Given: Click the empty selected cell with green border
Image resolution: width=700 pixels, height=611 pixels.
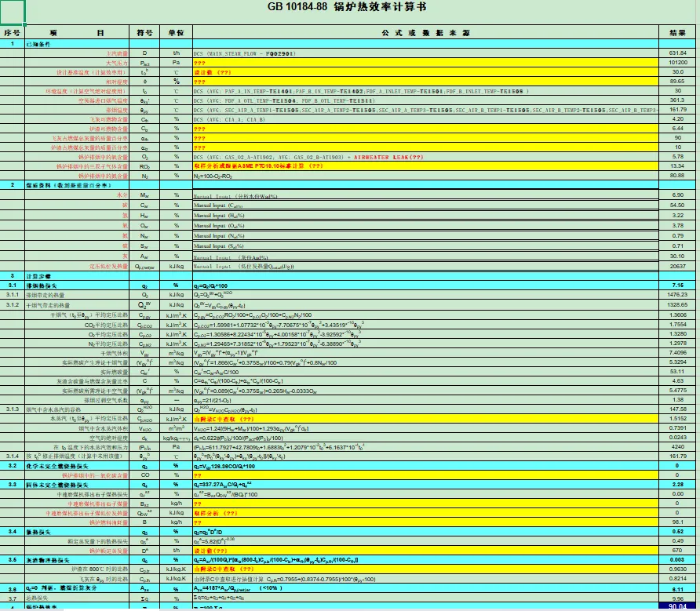Looking at the screenshot, I should click(13, 12).
